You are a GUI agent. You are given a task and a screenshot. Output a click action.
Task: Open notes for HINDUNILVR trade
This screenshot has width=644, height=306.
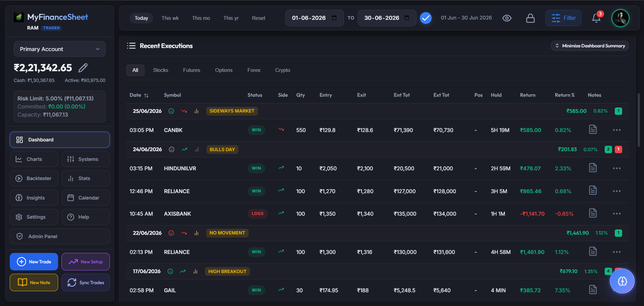click(593, 168)
